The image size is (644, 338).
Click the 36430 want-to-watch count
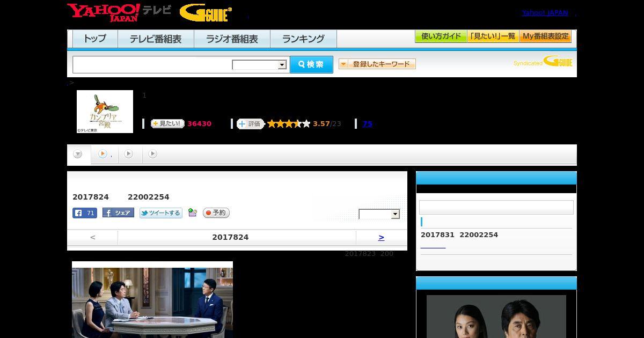point(199,124)
